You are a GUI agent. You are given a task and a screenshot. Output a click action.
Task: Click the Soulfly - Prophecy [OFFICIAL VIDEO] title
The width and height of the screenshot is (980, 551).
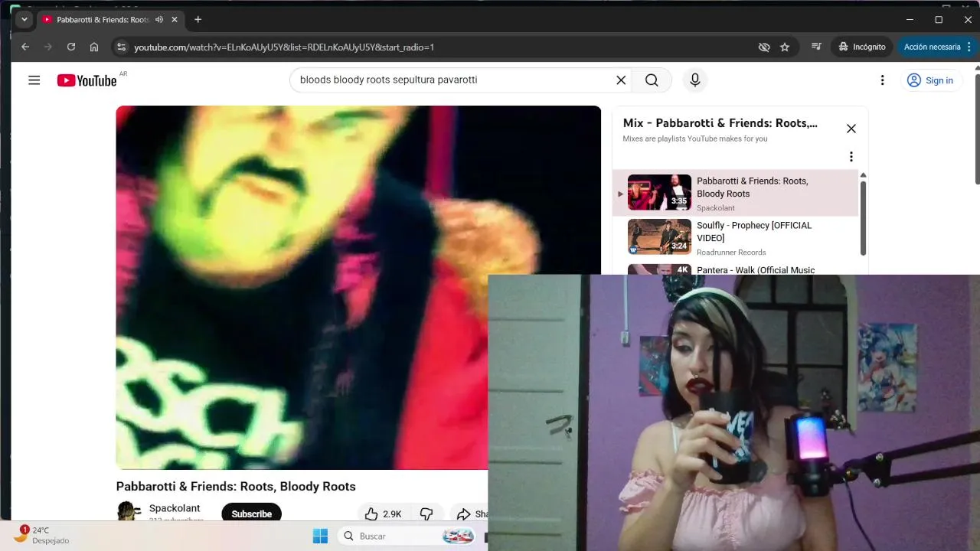click(x=754, y=232)
